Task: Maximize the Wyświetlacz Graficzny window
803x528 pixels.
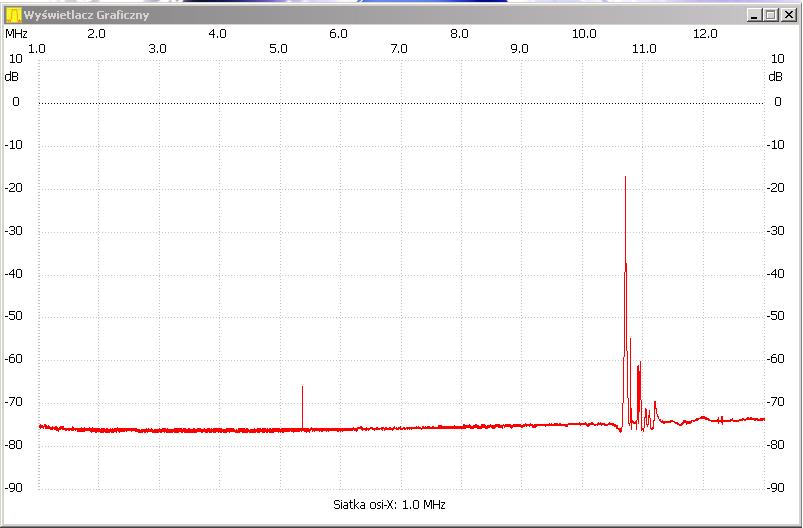Action: [770, 15]
